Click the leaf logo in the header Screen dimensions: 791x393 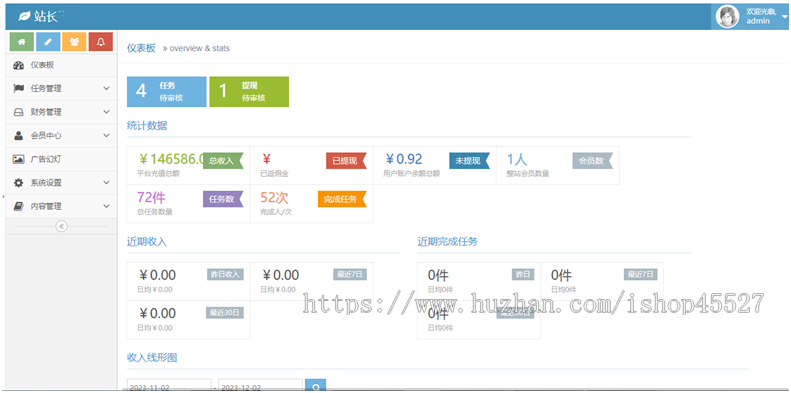24,16
